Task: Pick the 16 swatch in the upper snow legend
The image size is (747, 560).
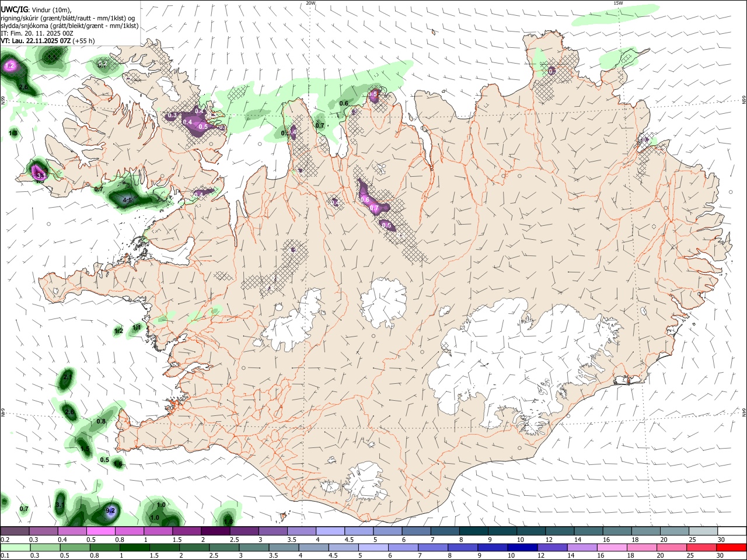Action: click(x=617, y=531)
